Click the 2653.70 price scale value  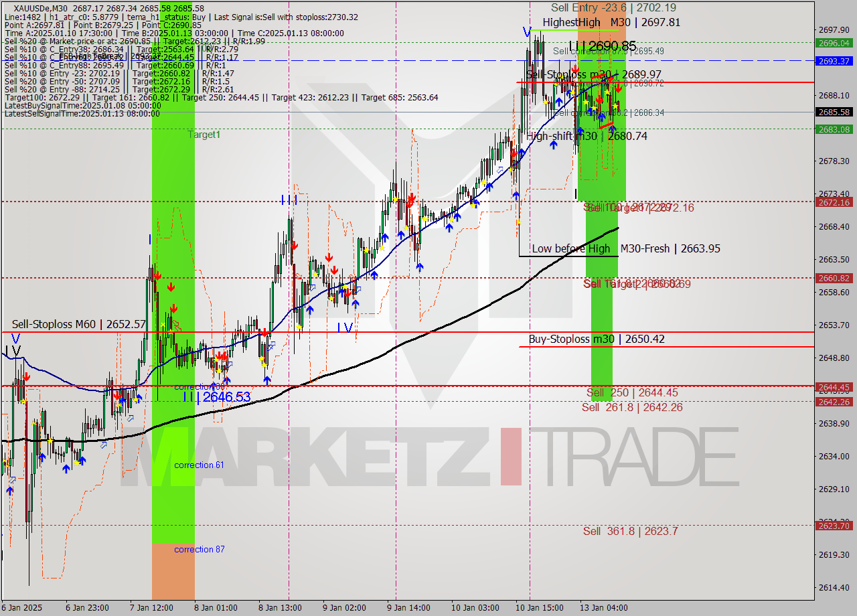834,325
